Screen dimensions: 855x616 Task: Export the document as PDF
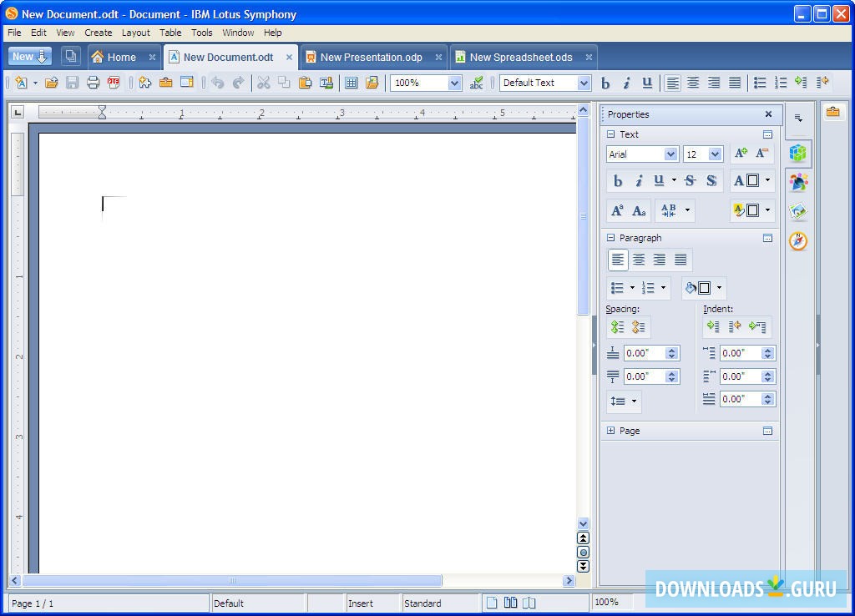112,83
